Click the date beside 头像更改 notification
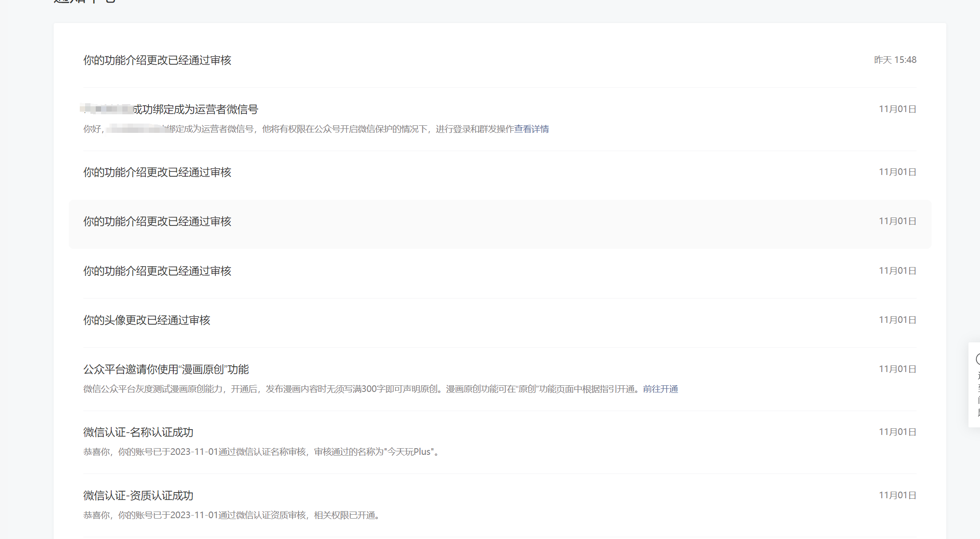The width and height of the screenshot is (980, 539). [898, 320]
